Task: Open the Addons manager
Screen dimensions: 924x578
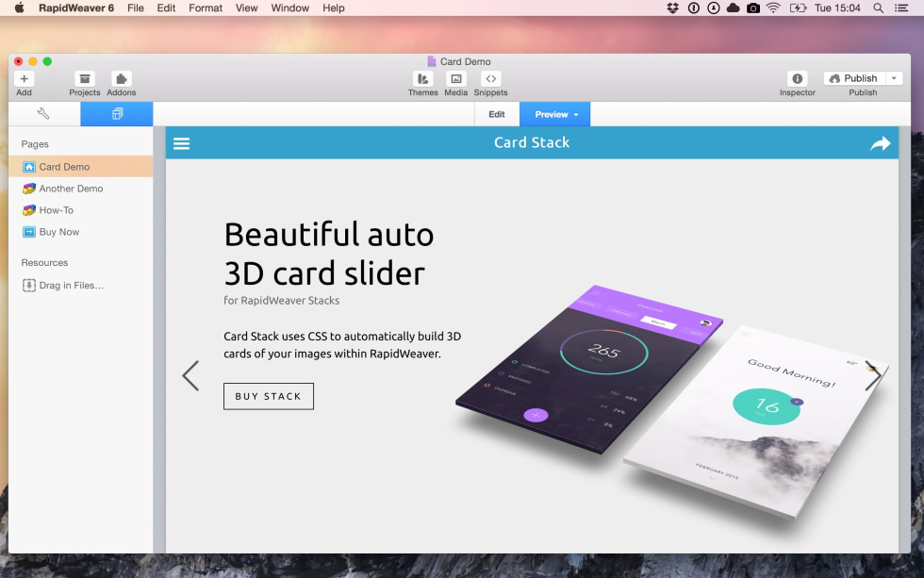Action: click(x=121, y=78)
